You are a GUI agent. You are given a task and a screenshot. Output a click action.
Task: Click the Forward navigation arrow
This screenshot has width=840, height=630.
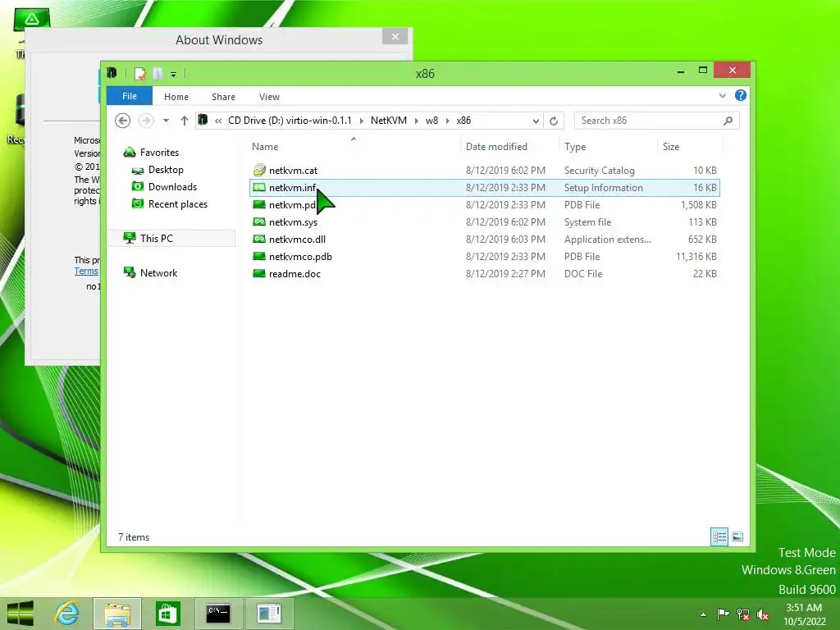pos(146,121)
